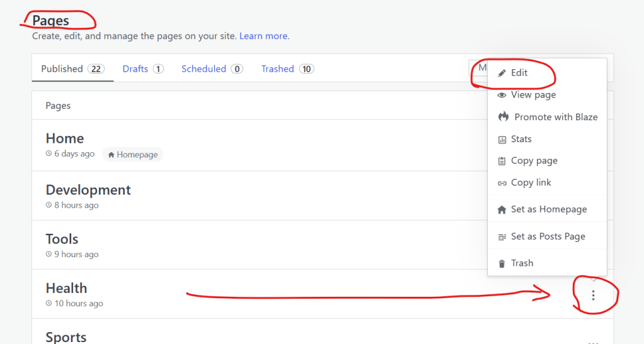Open the ellipsis menu for Sports page
The width and height of the screenshot is (644, 344).
click(x=593, y=342)
